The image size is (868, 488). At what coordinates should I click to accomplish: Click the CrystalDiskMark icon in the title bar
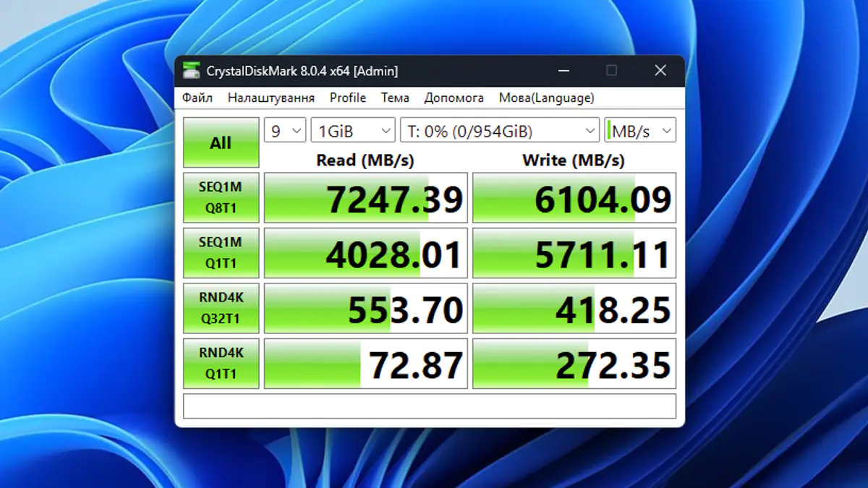(192, 70)
